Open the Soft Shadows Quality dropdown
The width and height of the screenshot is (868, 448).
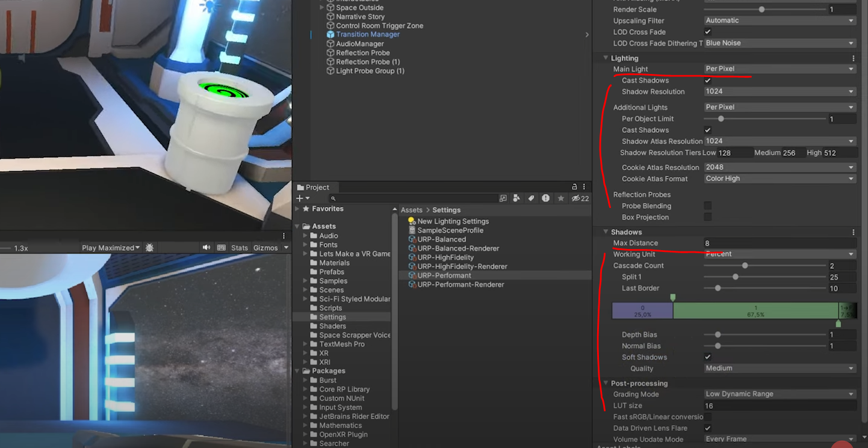coord(780,369)
